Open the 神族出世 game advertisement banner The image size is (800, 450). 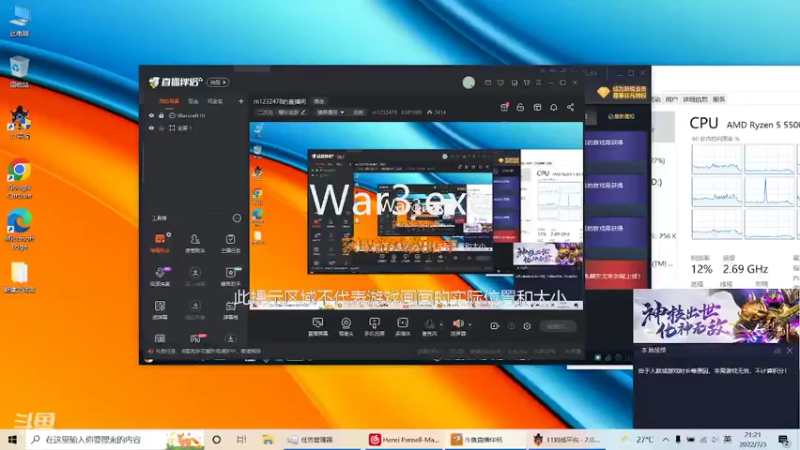pos(716,316)
